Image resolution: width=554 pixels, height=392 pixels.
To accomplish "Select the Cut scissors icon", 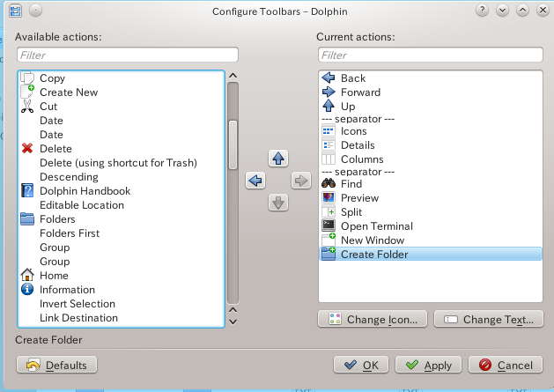I will [x=27, y=106].
